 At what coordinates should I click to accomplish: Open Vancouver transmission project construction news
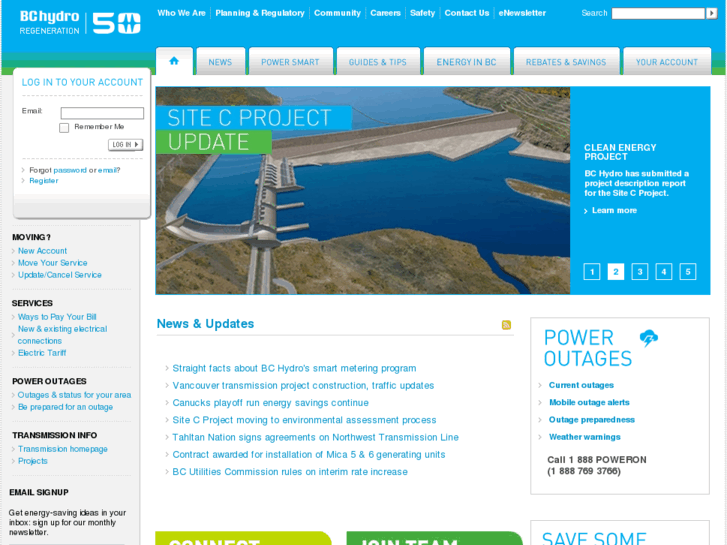(x=303, y=385)
